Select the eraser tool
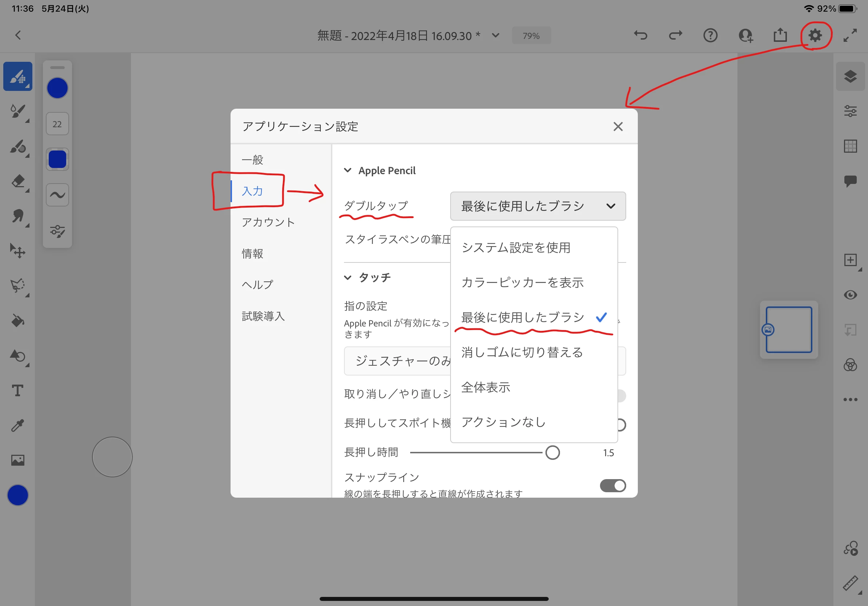 [18, 181]
